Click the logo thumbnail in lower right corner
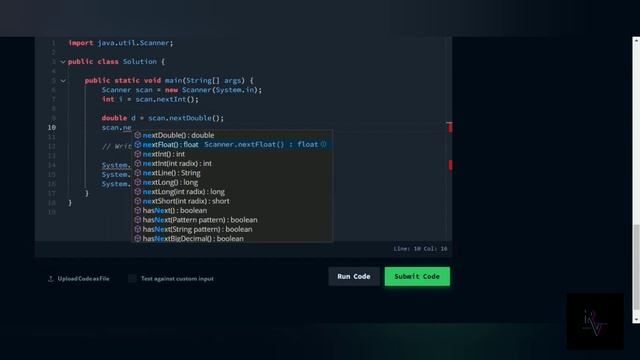Viewport: 640px width, 360px height. tap(595, 322)
